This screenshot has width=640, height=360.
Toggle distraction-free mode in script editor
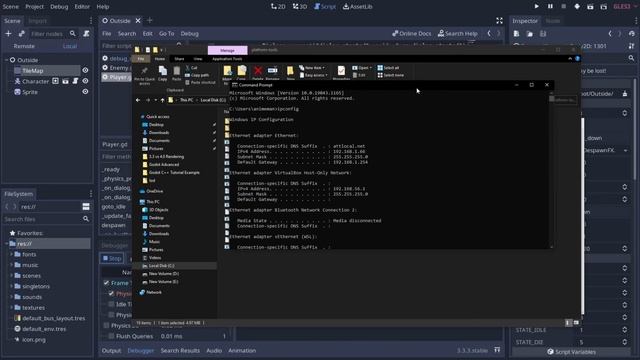(499, 20)
